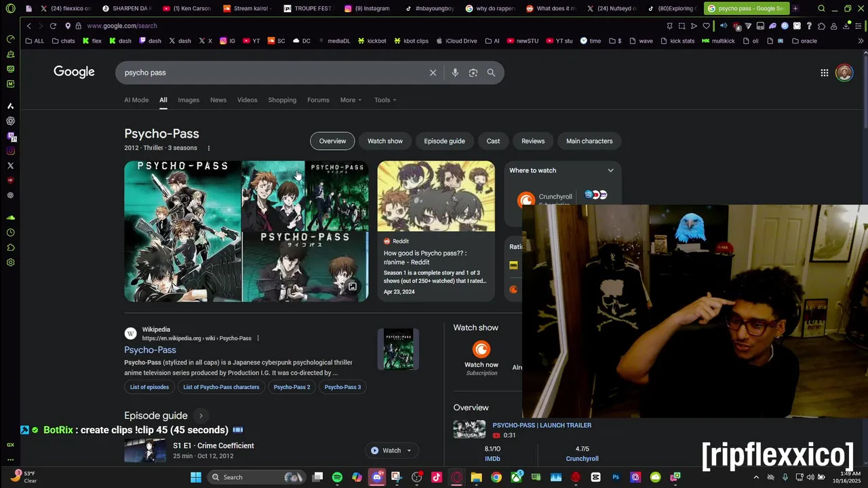The height and width of the screenshot is (488, 868).
Task: Open the Psycho-Pass 3 sitelink
Action: 342,387
